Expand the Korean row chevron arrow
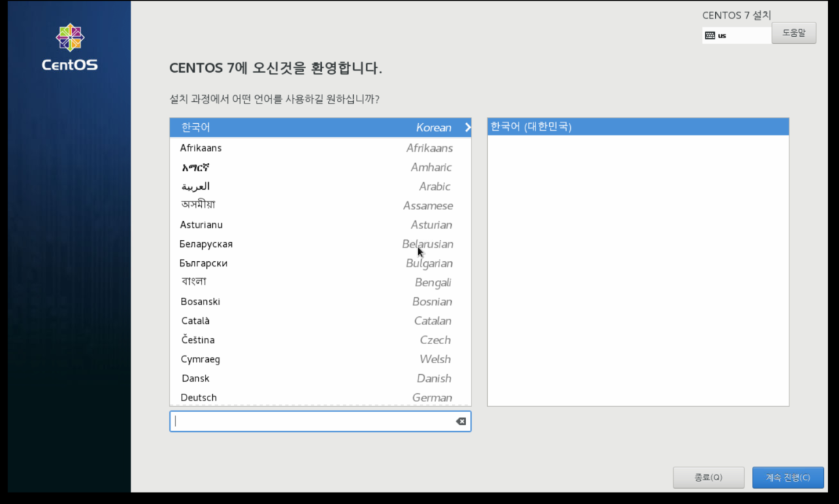 (467, 127)
